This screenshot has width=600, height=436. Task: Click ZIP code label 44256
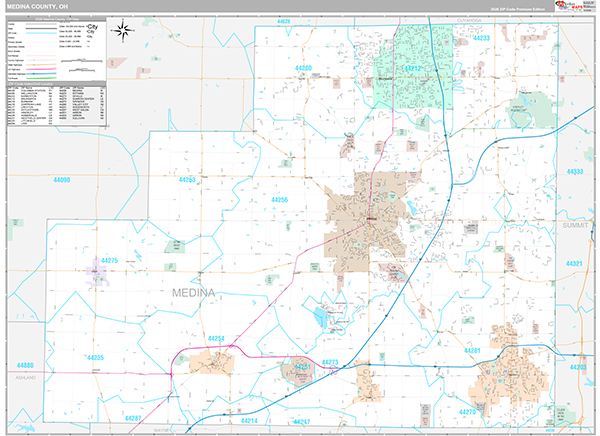[279, 200]
